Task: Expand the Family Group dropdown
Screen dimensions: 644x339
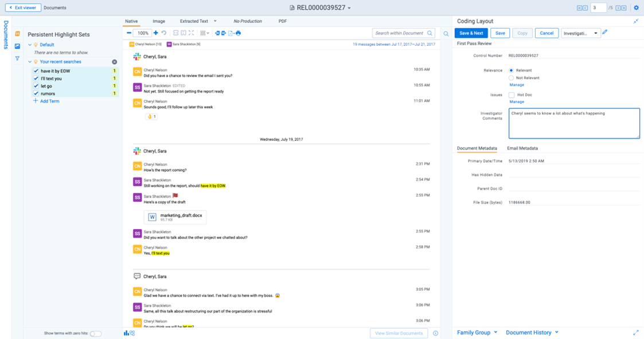Action: (x=477, y=332)
